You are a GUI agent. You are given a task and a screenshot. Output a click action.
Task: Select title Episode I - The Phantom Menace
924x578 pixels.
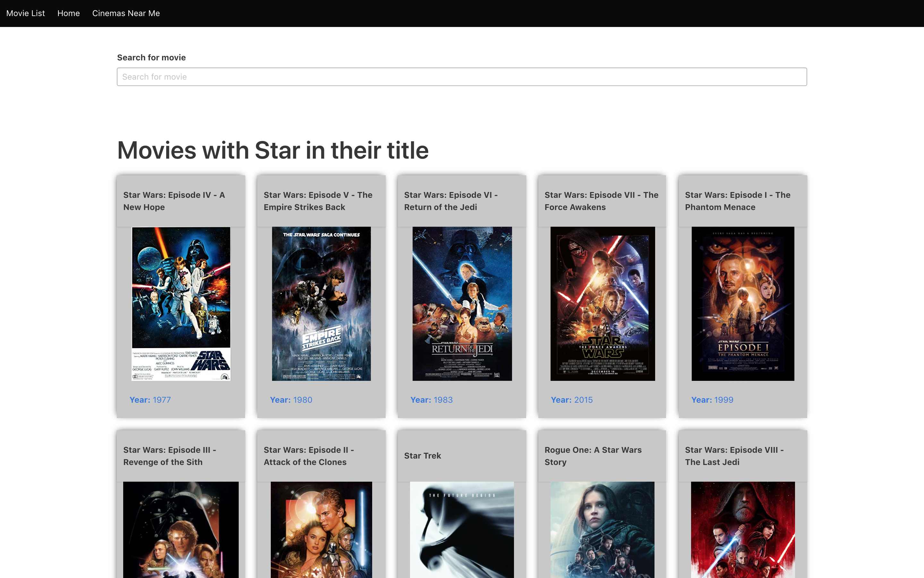[x=738, y=201]
